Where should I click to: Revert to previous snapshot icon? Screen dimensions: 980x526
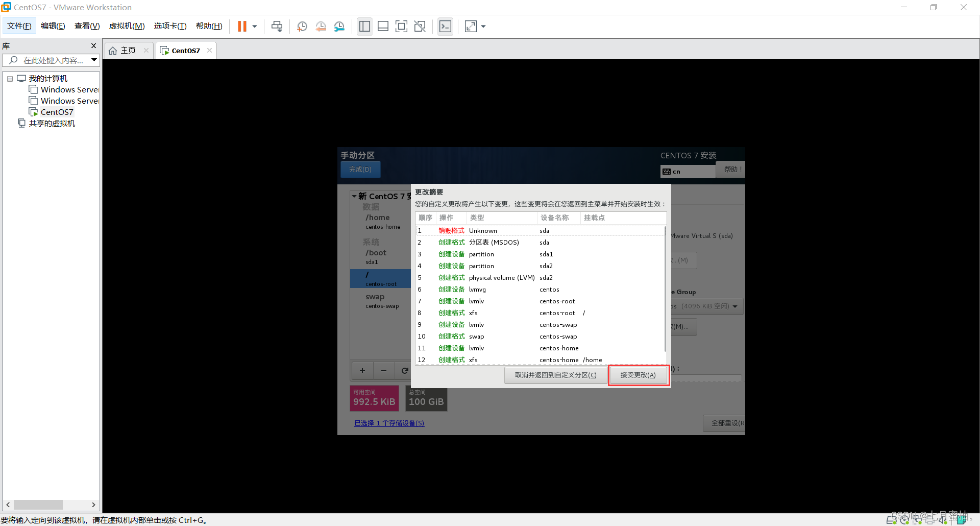click(321, 27)
